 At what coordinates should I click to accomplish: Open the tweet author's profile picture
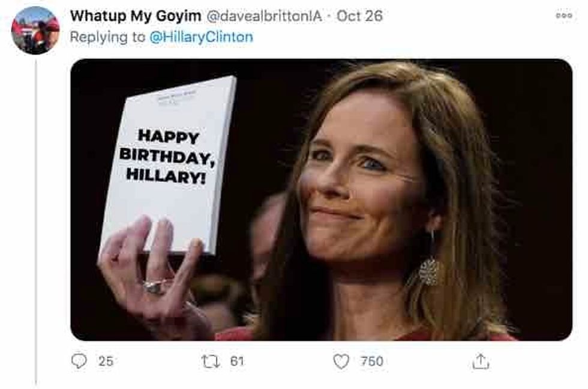[x=35, y=30]
